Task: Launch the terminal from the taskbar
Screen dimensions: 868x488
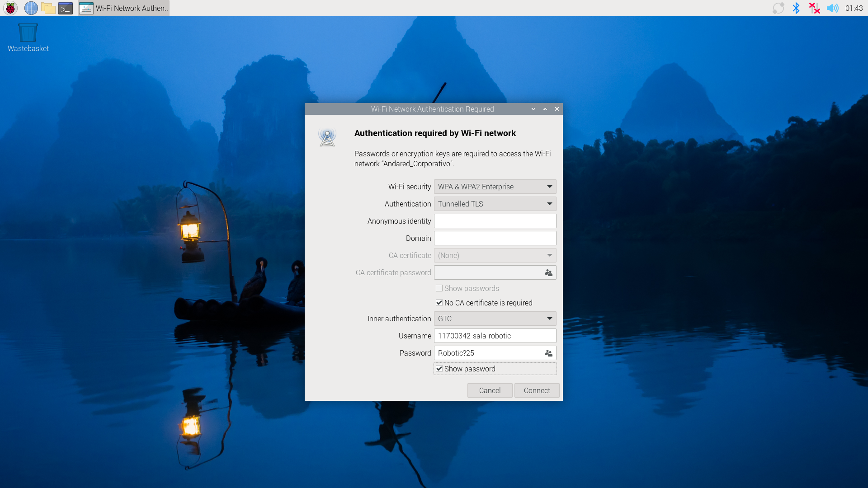Action: tap(66, 8)
